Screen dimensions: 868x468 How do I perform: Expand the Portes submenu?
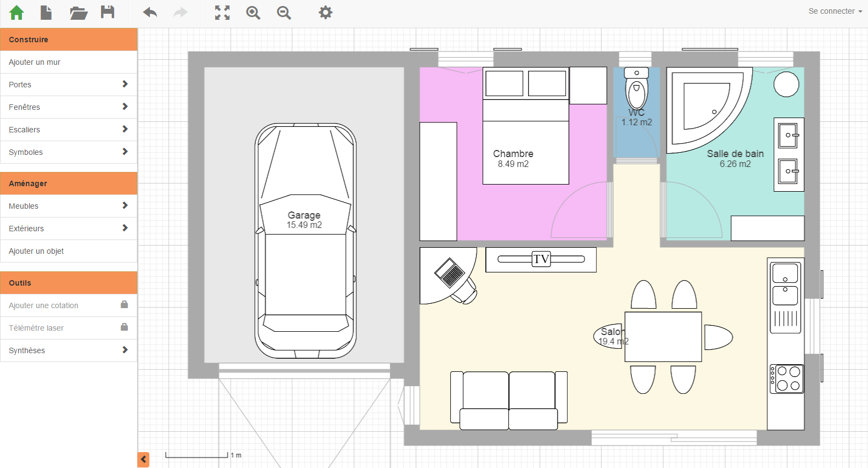pos(69,85)
